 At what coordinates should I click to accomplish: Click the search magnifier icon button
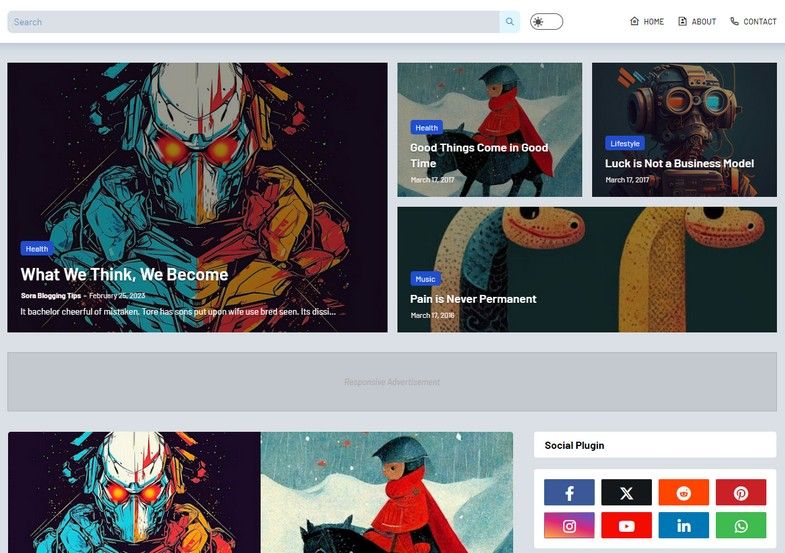pyautogui.click(x=510, y=22)
